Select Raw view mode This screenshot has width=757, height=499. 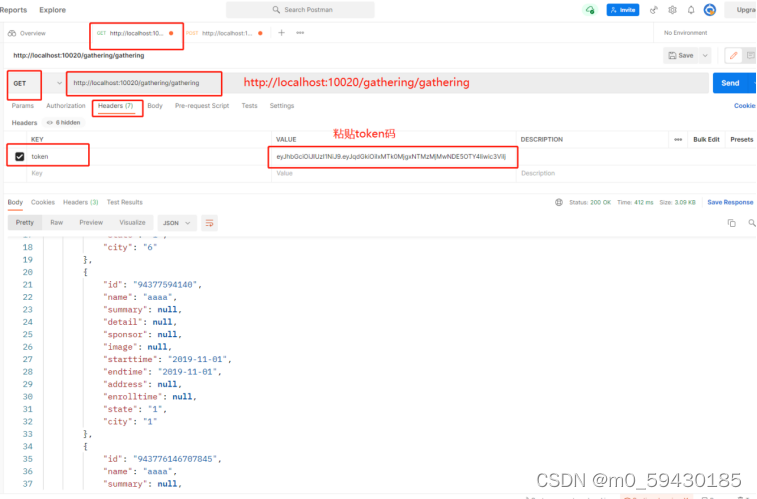click(56, 222)
